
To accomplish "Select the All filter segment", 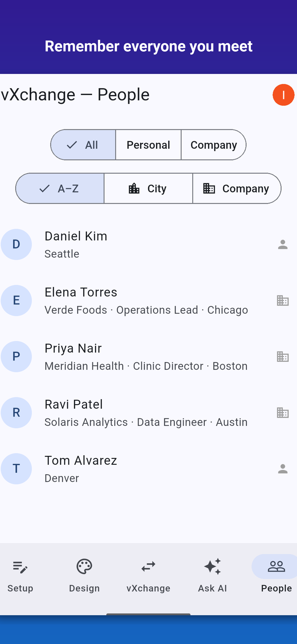I will [x=83, y=145].
